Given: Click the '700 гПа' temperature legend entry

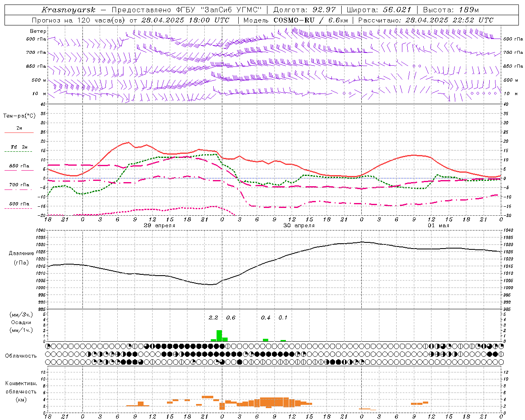Looking at the screenshot, I should click(x=19, y=185).
